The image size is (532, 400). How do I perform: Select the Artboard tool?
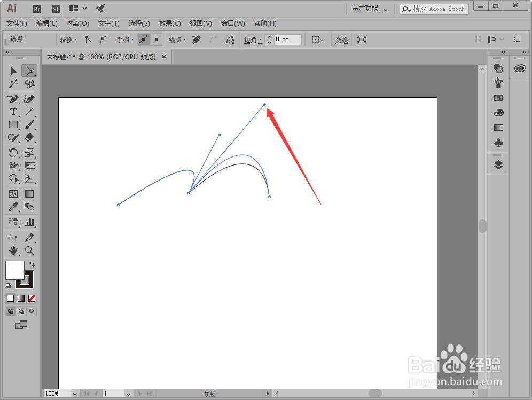(13, 238)
